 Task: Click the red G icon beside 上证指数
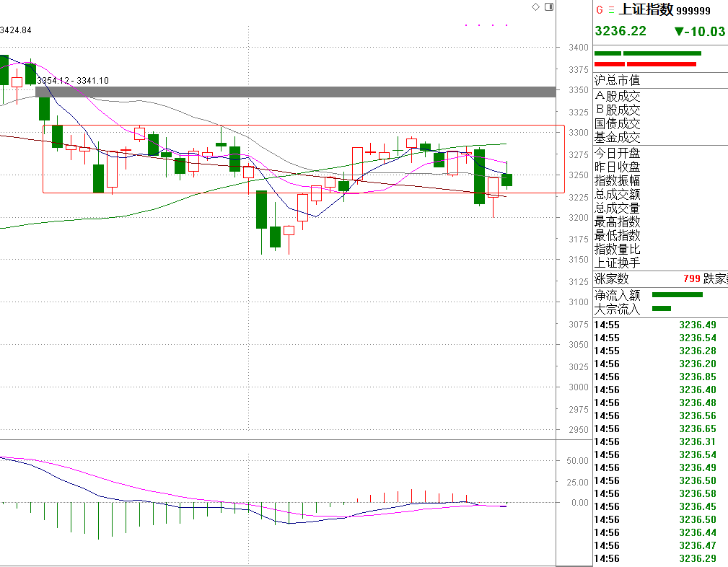point(600,10)
